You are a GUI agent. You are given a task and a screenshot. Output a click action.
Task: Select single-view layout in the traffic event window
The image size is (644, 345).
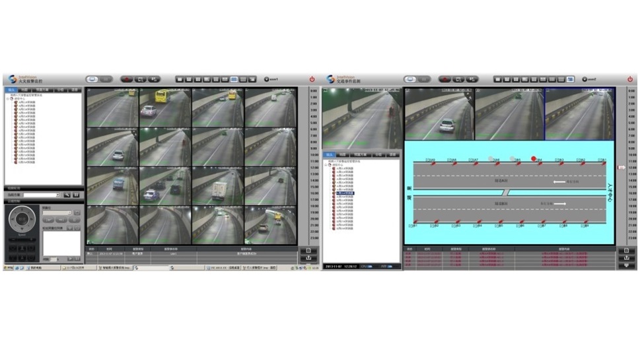click(498, 79)
